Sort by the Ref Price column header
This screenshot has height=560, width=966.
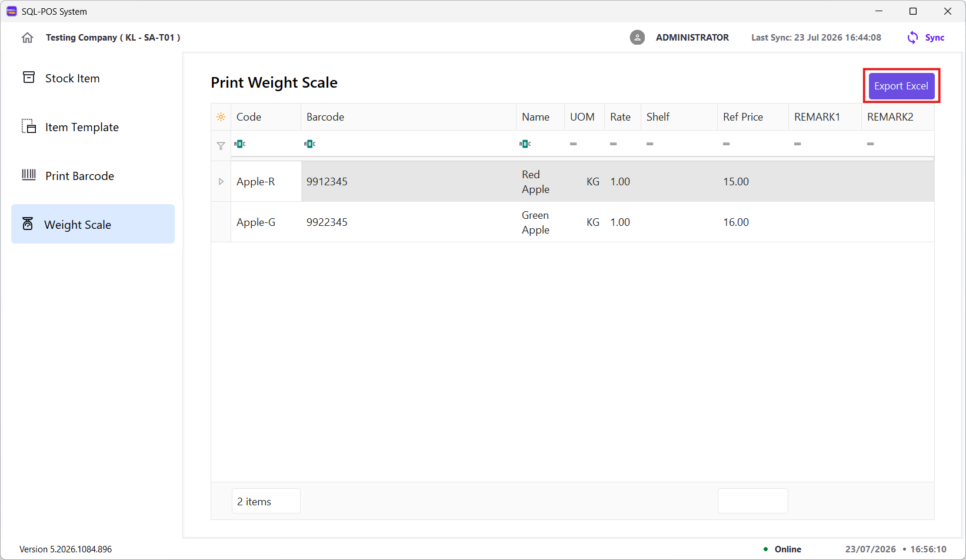tap(753, 117)
